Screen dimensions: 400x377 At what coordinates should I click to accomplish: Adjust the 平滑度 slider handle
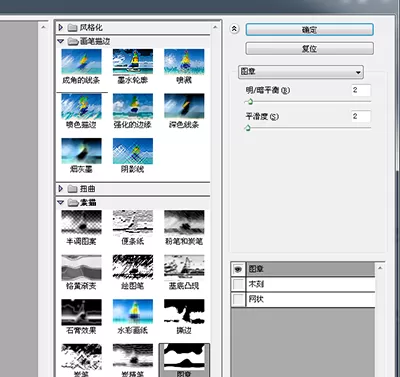pyautogui.click(x=247, y=128)
